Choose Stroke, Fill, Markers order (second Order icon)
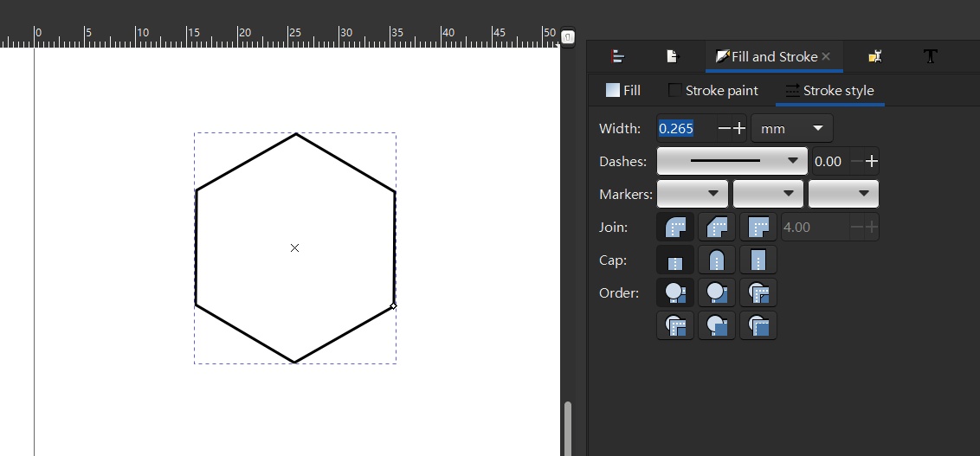The image size is (980, 456). pyautogui.click(x=717, y=292)
